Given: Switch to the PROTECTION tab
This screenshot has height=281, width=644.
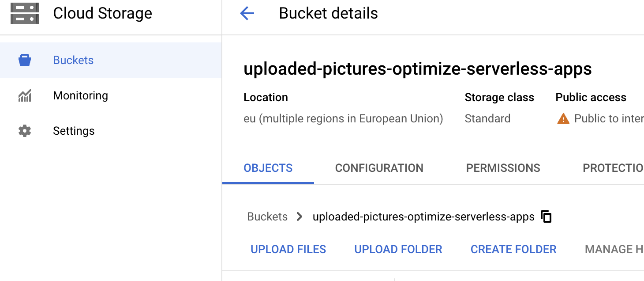Looking at the screenshot, I should [x=613, y=168].
